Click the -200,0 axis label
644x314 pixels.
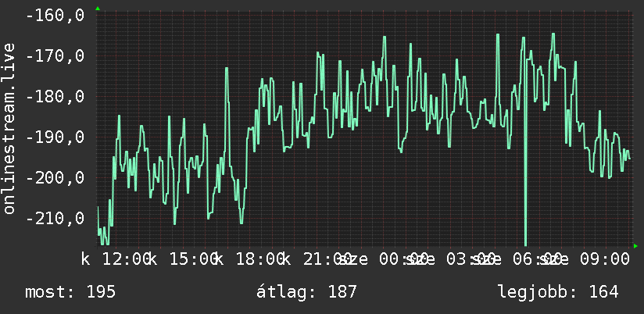(x=55, y=177)
